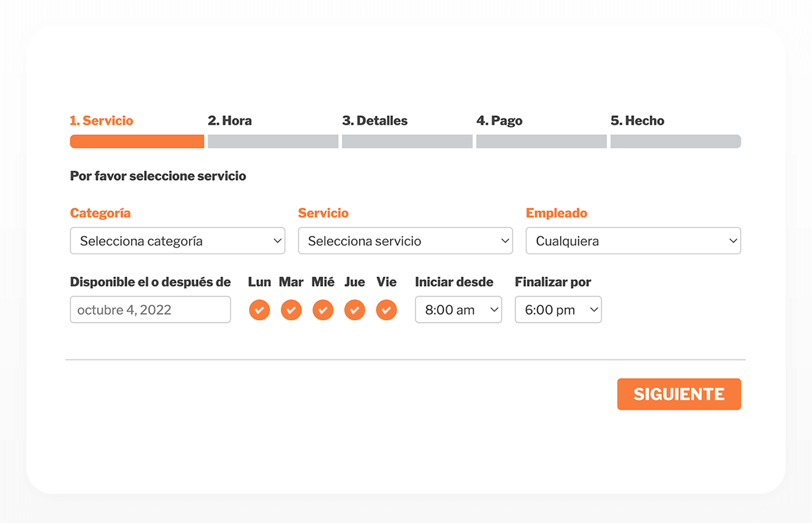Image resolution: width=812 pixels, height=523 pixels.
Task: Uncheck the Jue day checkmark
Action: point(355,310)
